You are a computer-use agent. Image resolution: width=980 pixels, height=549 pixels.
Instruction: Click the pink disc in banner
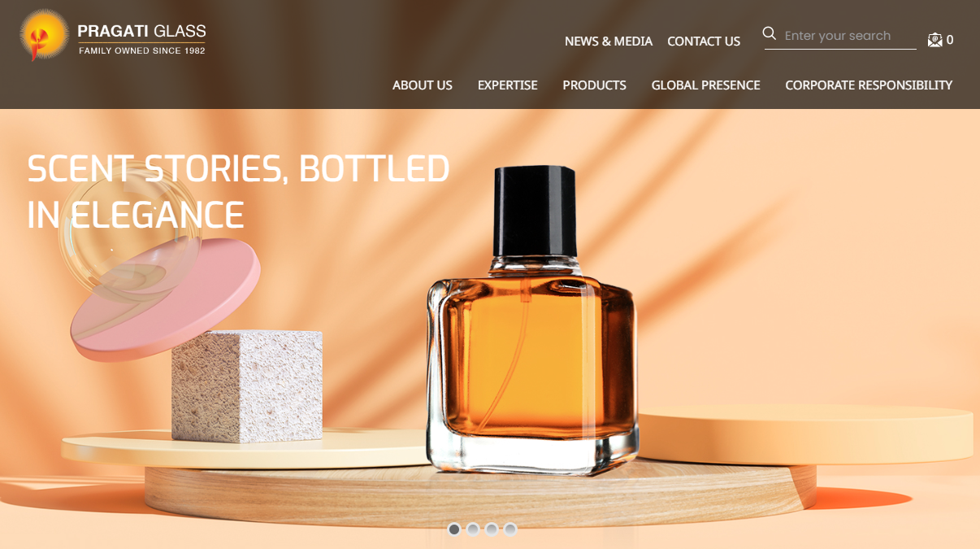coord(166,299)
